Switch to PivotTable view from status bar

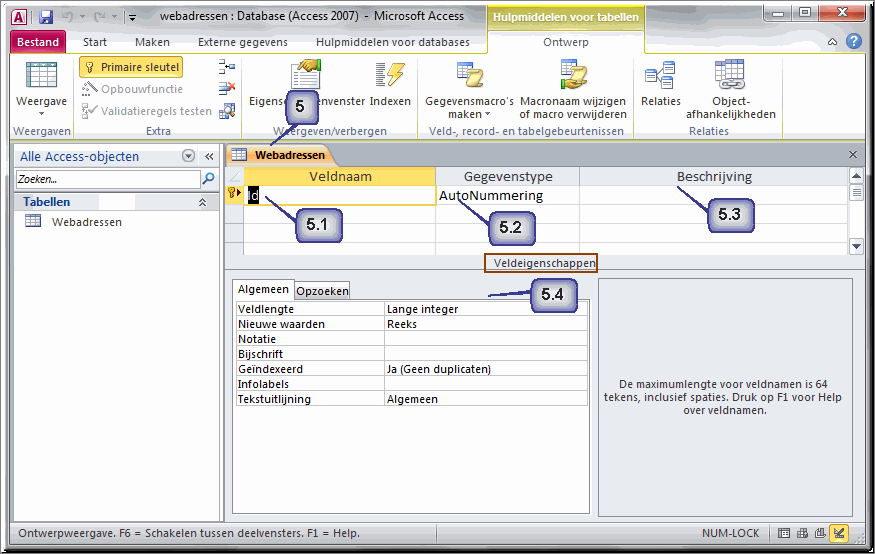[x=802, y=533]
